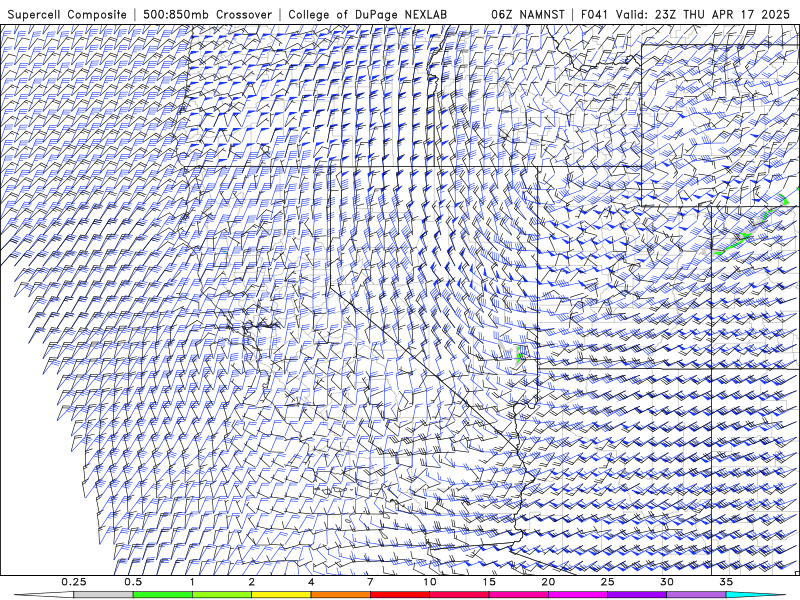Select the orange 4–7 color bar segment
The image size is (800, 600).
340,595
